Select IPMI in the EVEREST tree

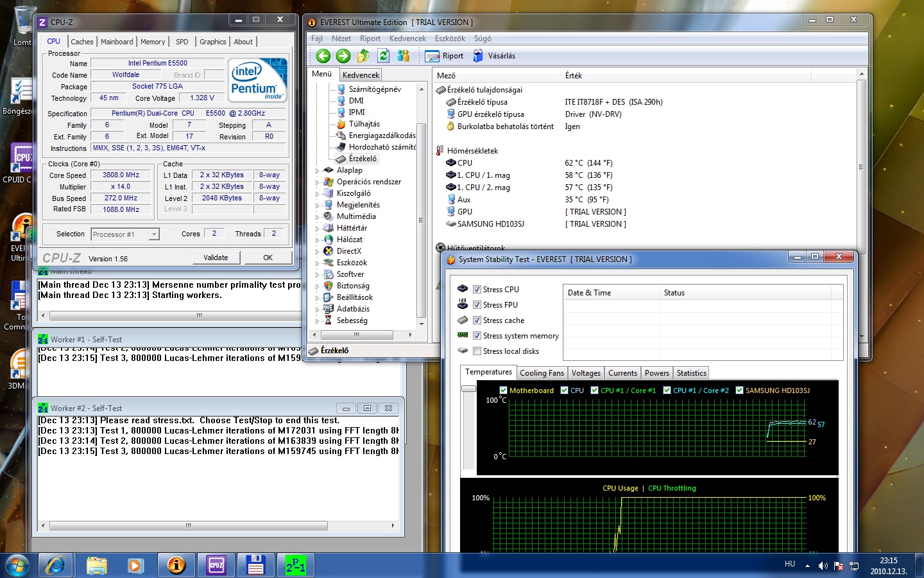tap(357, 112)
